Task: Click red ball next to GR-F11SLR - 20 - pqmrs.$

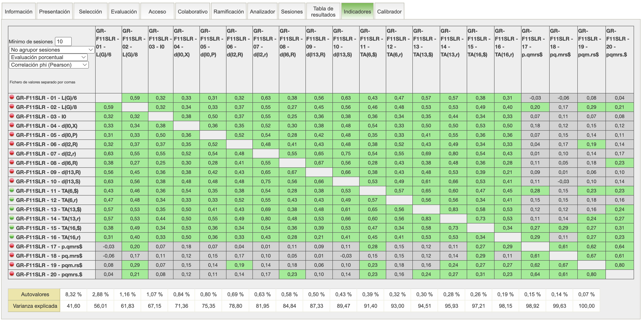Action: click(12, 273)
